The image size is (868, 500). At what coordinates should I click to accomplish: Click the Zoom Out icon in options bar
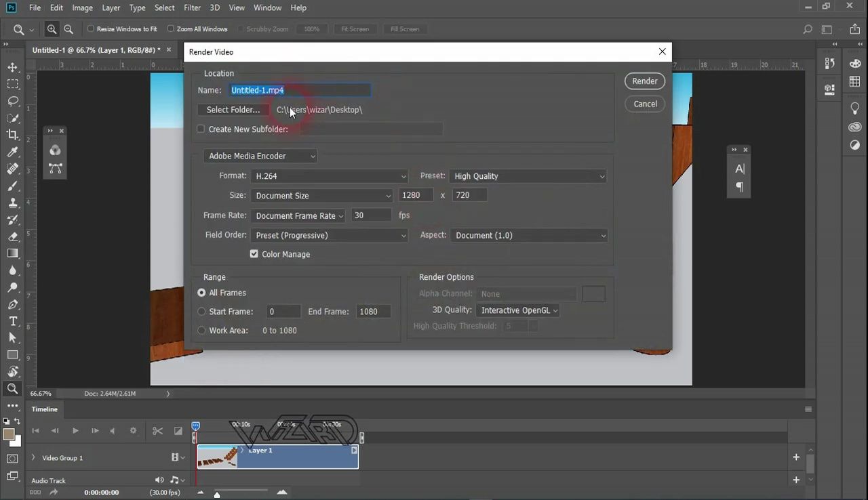pyautogui.click(x=68, y=29)
